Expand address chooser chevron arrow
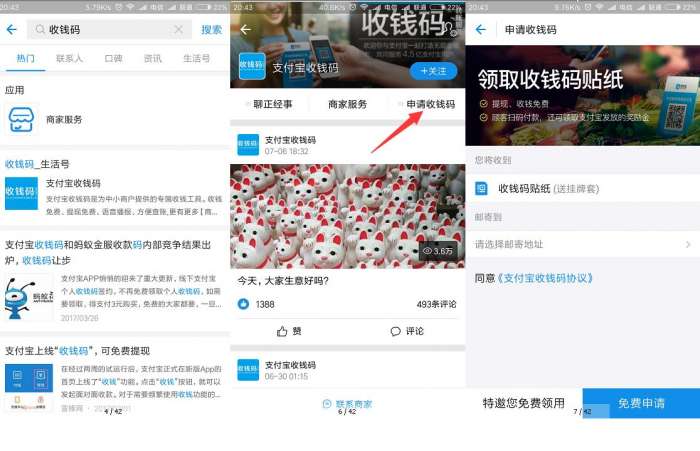Image resolution: width=700 pixels, height=451 pixels. click(x=688, y=244)
